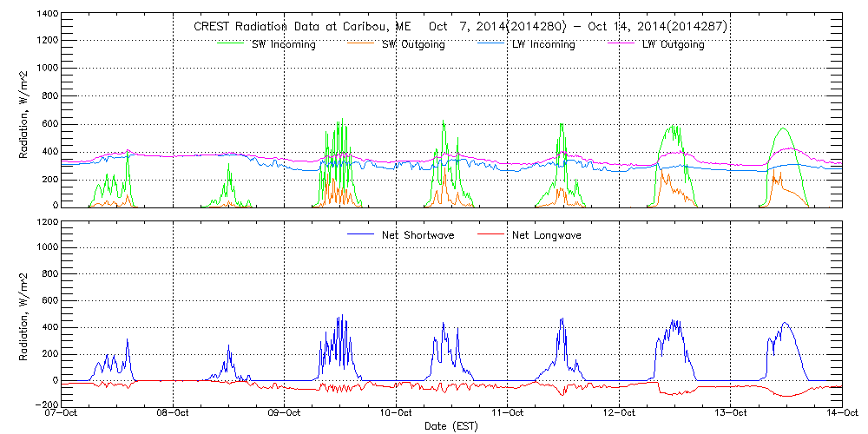The height and width of the screenshot is (434, 868).
Task: Click the 10-Oct x-axis date label
Action: [397, 413]
